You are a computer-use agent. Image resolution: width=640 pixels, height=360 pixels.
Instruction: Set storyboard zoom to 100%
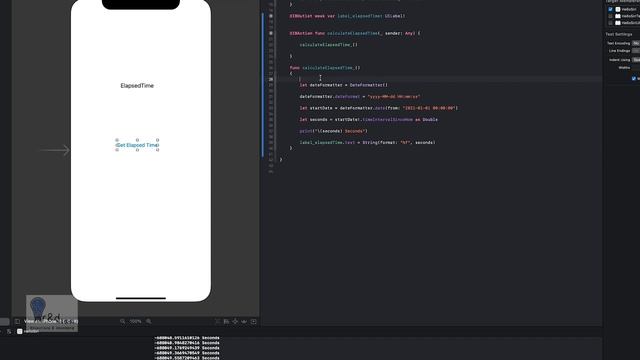[x=136, y=322]
